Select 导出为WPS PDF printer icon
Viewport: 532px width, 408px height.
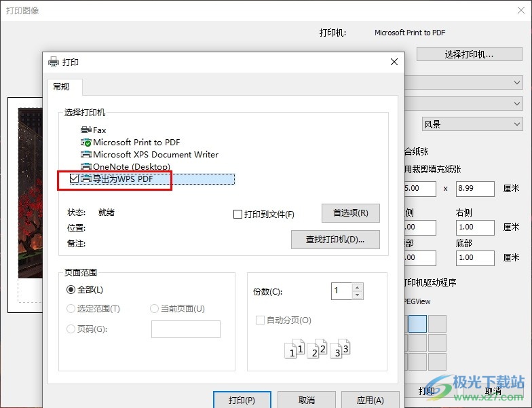tap(86, 179)
